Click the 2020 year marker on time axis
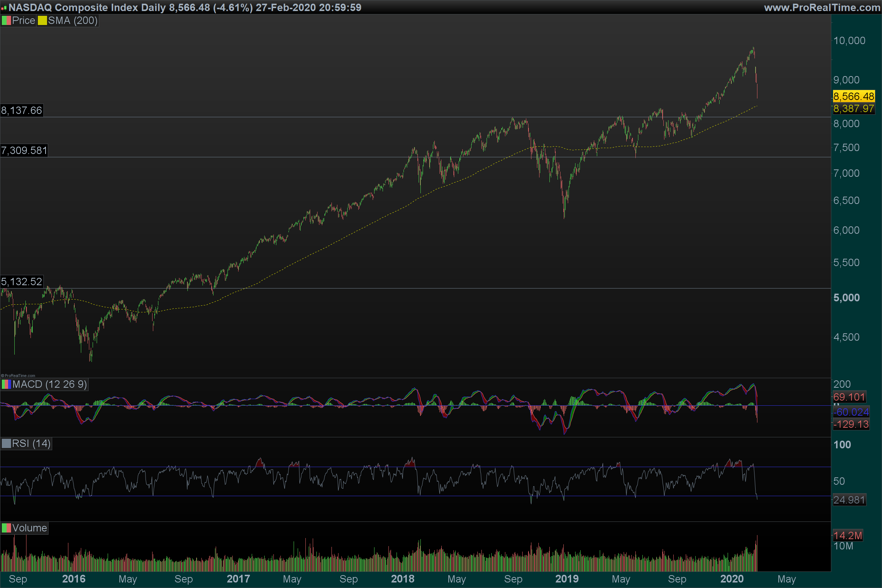The width and height of the screenshot is (882, 588). click(732, 579)
